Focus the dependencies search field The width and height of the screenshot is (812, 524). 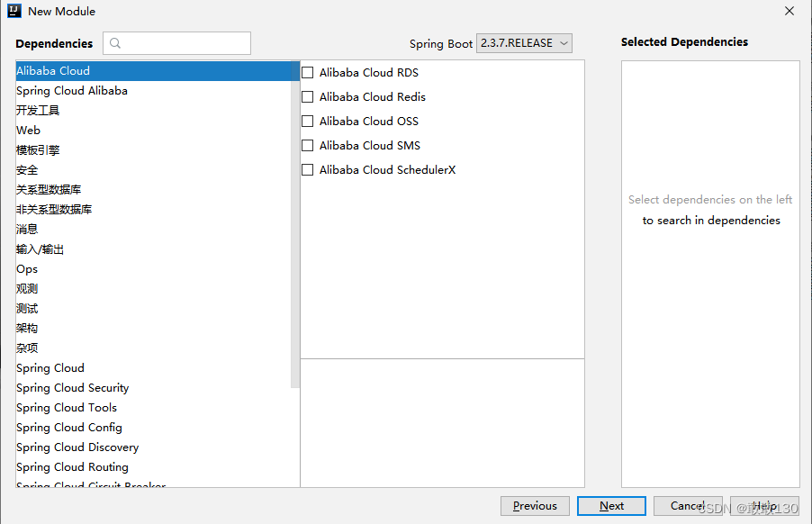(177, 43)
